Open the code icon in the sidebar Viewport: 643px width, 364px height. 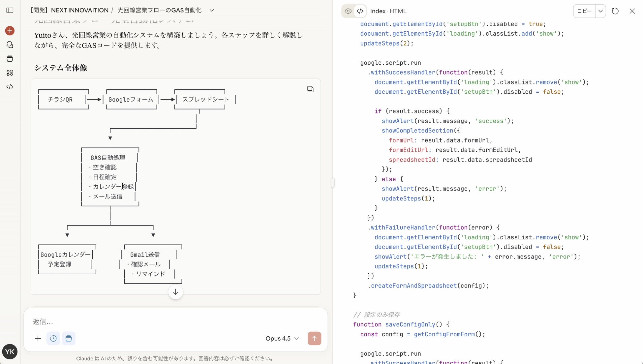10,87
